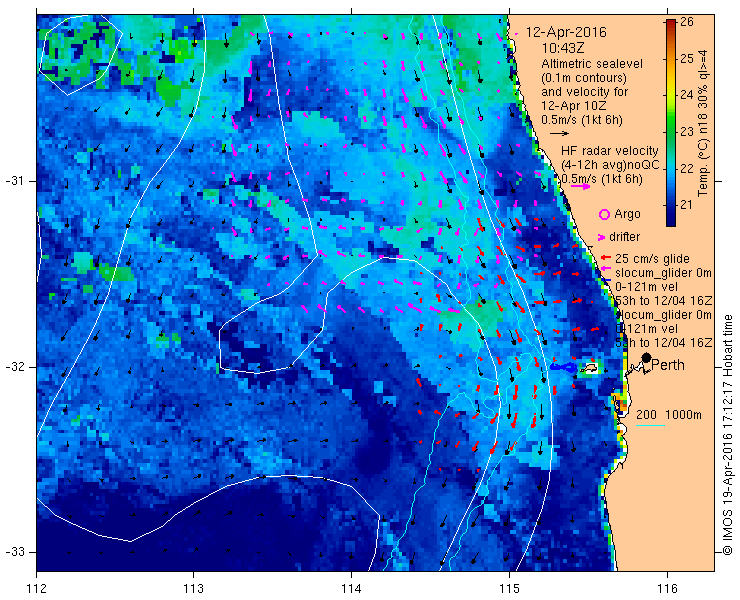Click the latitude -31 axis label
Image resolution: width=740 pixels, height=600 pixels.
[14, 181]
